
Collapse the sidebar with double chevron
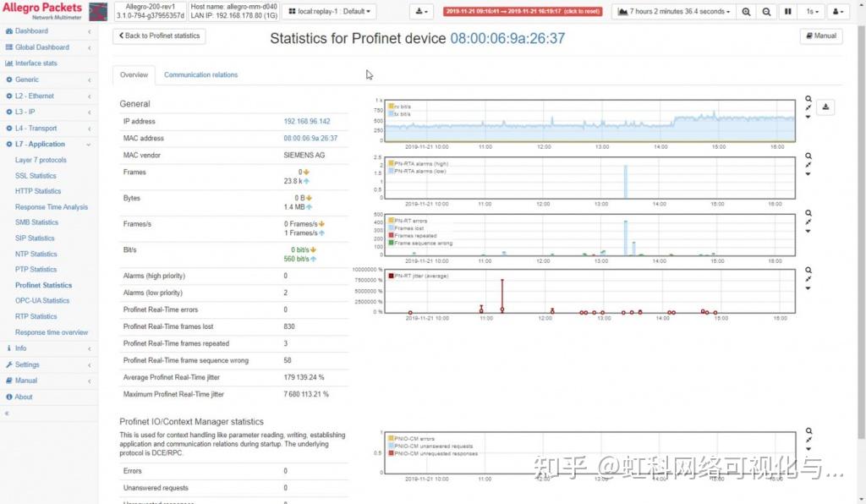(7, 413)
